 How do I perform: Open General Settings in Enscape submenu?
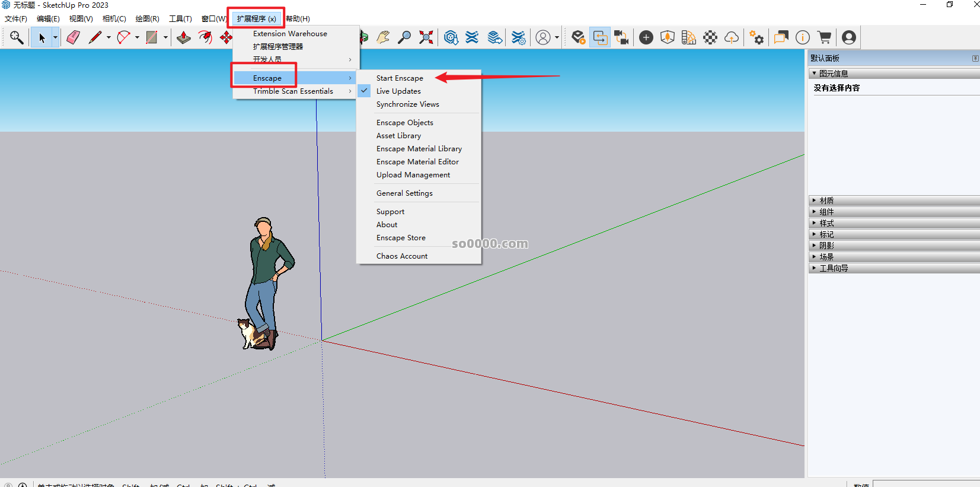tap(404, 193)
